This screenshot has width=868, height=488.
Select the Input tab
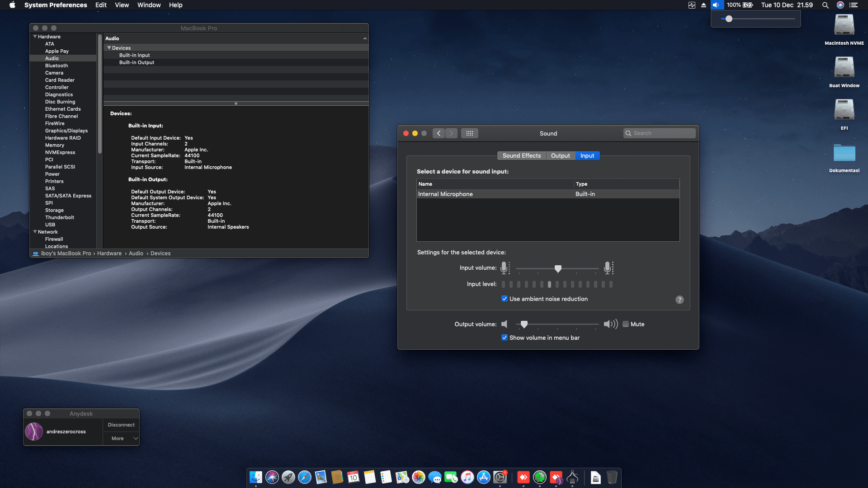(x=587, y=155)
